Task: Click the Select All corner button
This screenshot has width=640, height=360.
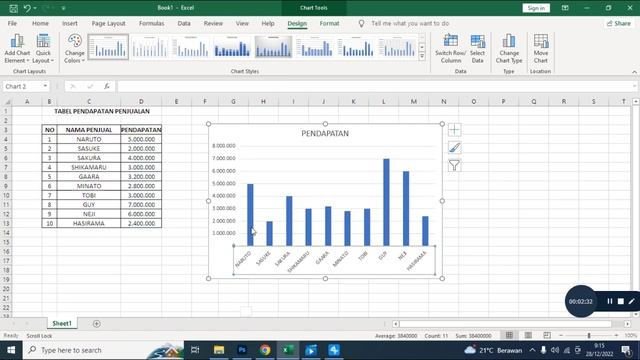Action: click(x=7, y=101)
